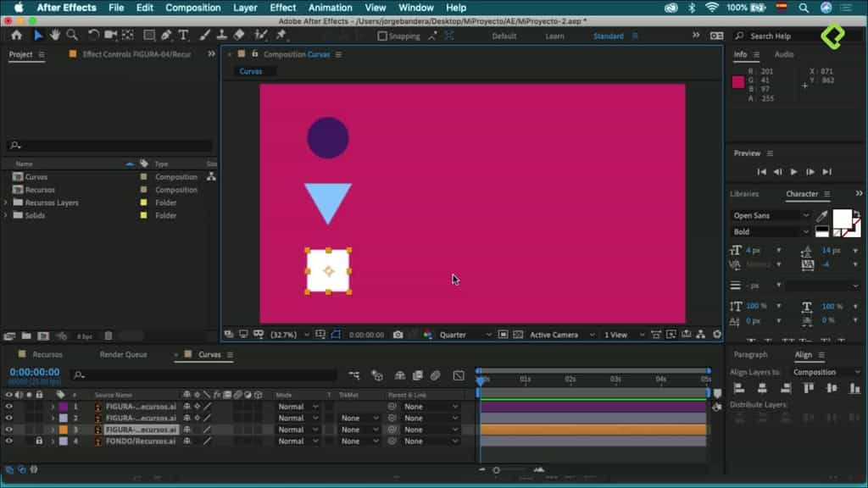This screenshot has height=488, width=868.
Task: Select the Brush tool
Action: (x=205, y=36)
